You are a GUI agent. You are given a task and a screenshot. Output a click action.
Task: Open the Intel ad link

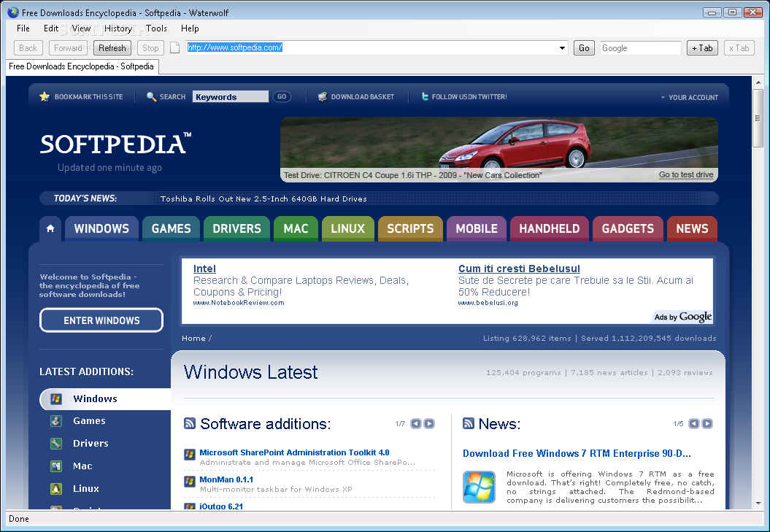click(x=204, y=269)
